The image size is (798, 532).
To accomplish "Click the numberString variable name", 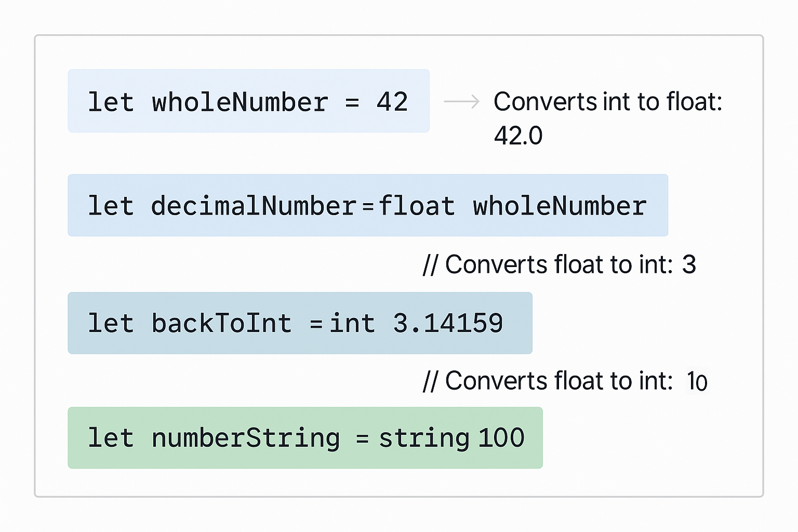I will (x=246, y=437).
